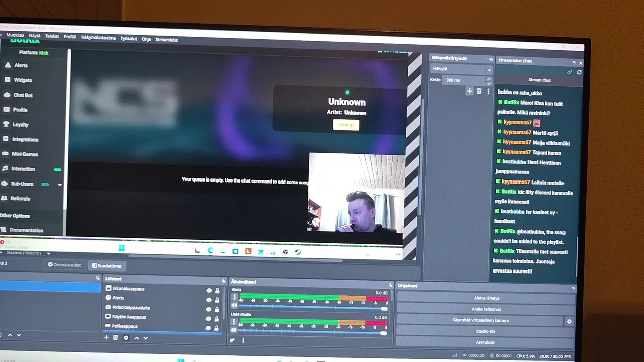The width and height of the screenshot is (644, 362).
Task: Open Lisää media channel three-dot options
Action: click(234, 322)
